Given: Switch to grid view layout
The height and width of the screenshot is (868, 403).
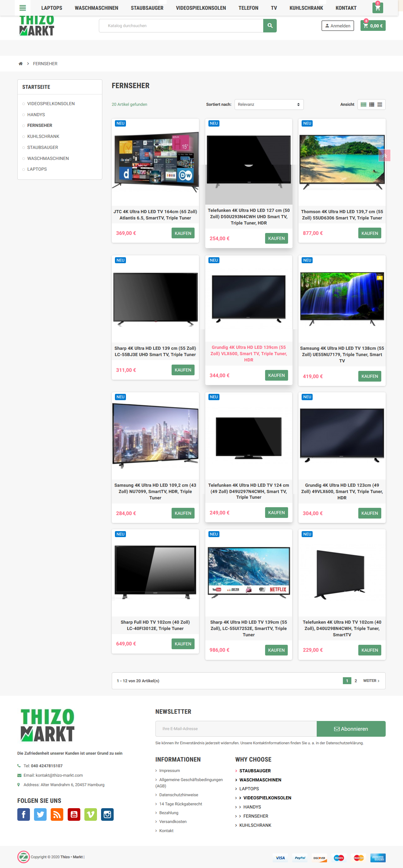Looking at the screenshot, I should click(x=363, y=105).
